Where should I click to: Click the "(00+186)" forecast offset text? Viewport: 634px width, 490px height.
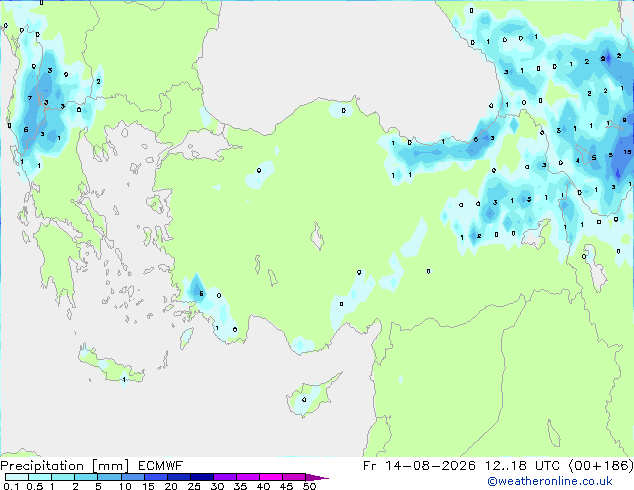pos(601,466)
